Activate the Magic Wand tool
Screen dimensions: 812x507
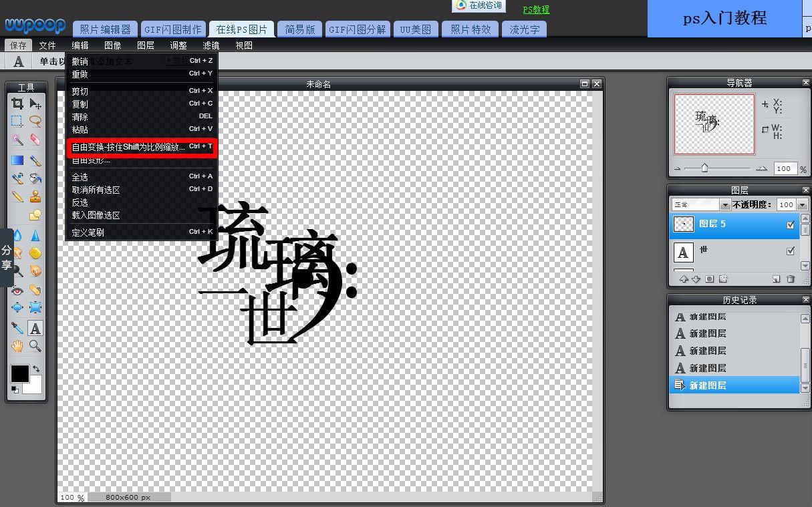tap(17, 141)
